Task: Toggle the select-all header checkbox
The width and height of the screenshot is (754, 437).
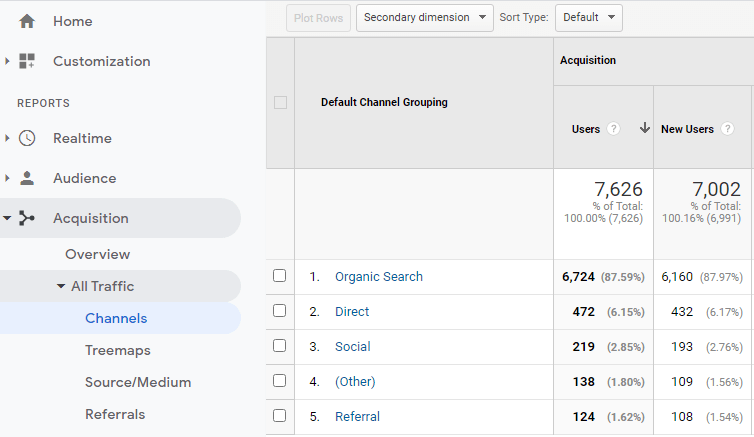Action: [280, 102]
